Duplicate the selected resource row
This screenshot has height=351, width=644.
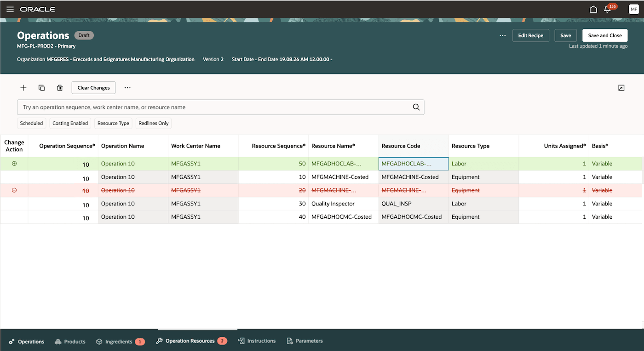41,88
